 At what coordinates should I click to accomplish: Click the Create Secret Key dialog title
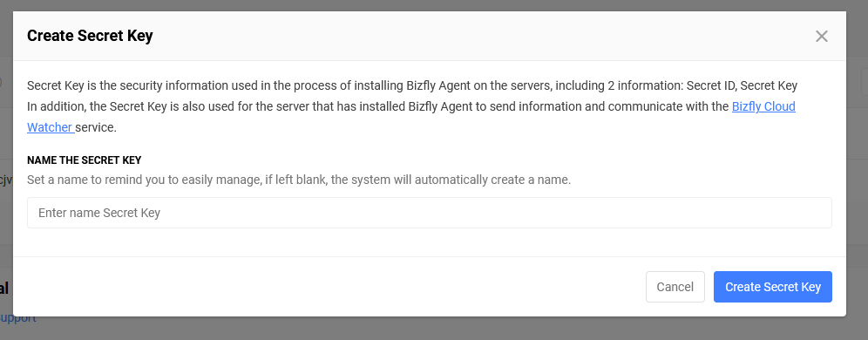pyautogui.click(x=90, y=36)
